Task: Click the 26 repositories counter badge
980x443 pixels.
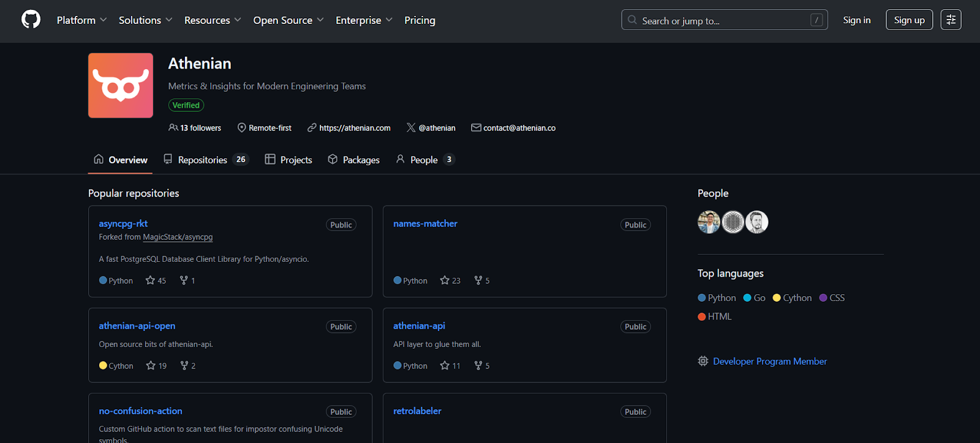Action: [x=241, y=160]
